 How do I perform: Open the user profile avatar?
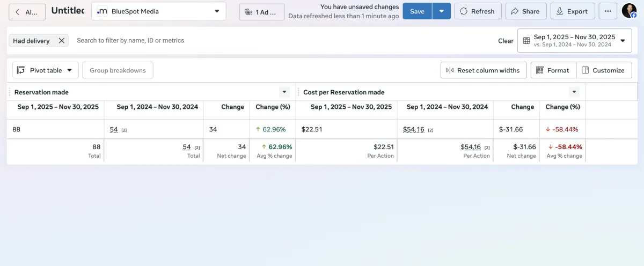click(x=629, y=11)
